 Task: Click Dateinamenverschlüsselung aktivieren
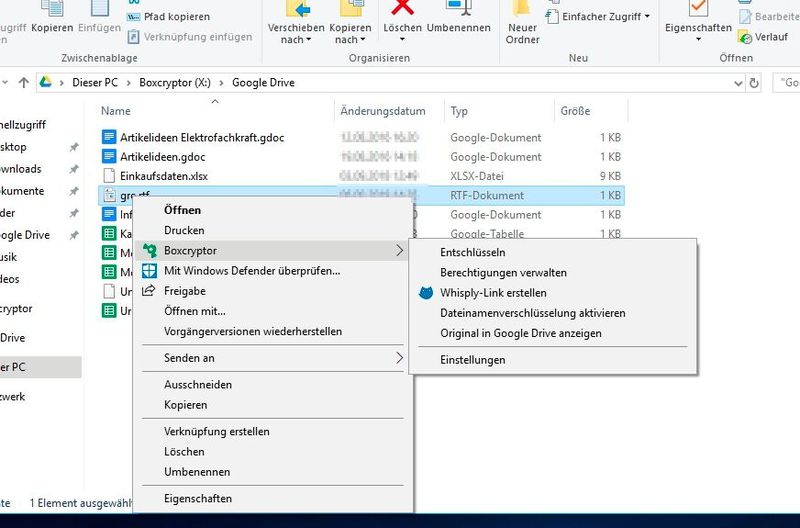pyautogui.click(x=533, y=313)
